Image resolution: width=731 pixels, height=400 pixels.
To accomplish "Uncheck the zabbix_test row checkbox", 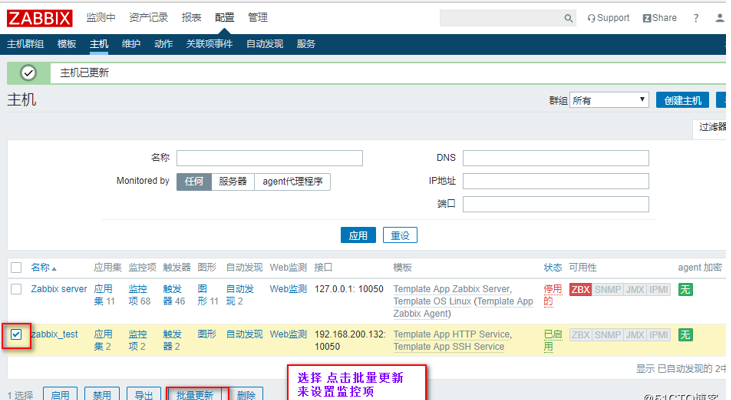I will [x=16, y=335].
